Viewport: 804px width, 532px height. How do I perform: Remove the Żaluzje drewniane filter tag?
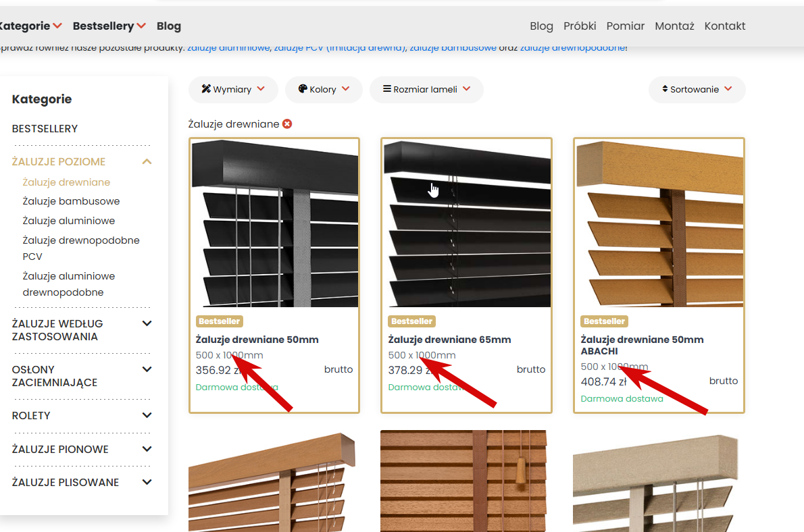pyautogui.click(x=287, y=124)
